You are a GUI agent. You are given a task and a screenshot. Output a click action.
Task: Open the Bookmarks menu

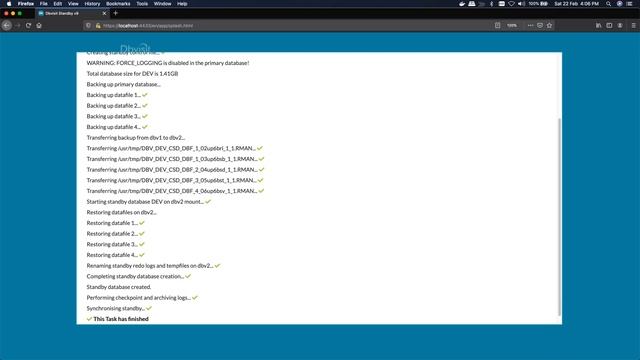[x=118, y=4]
